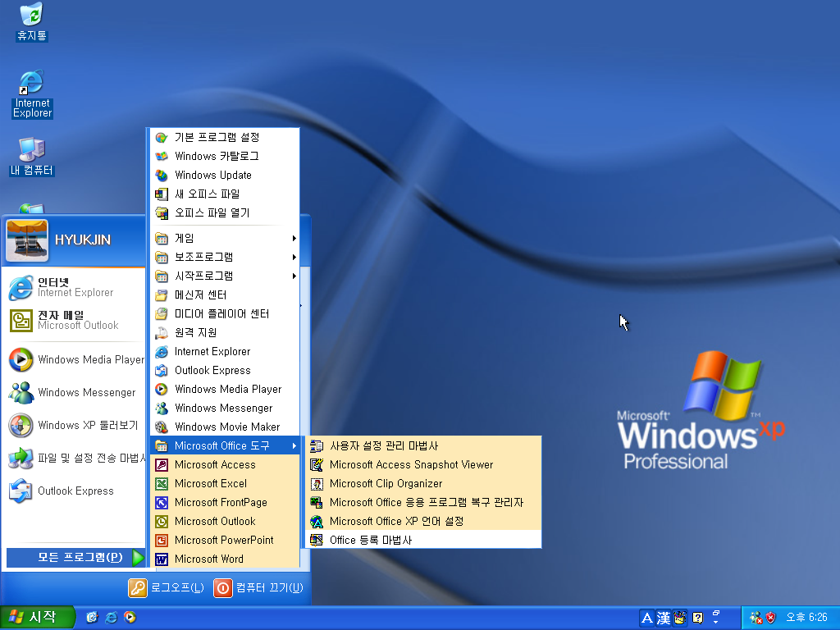Viewport: 840px width, 630px height.
Task: Launch Windows Messenger from programs menu
Action: tap(225, 409)
